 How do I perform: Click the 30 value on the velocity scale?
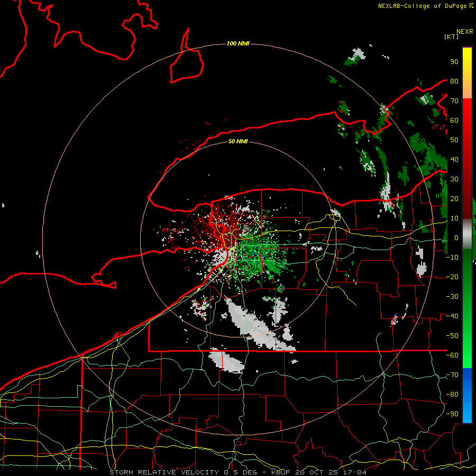[x=454, y=179]
